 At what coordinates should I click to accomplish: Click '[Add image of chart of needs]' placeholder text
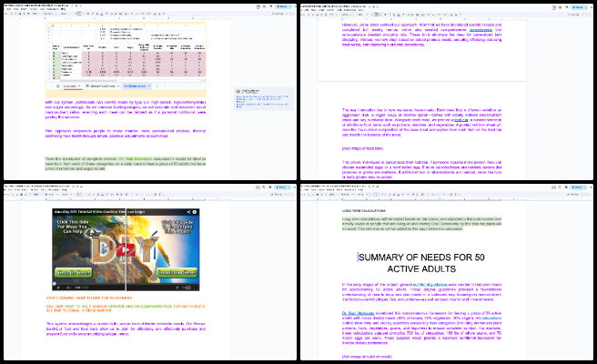tap(367, 357)
